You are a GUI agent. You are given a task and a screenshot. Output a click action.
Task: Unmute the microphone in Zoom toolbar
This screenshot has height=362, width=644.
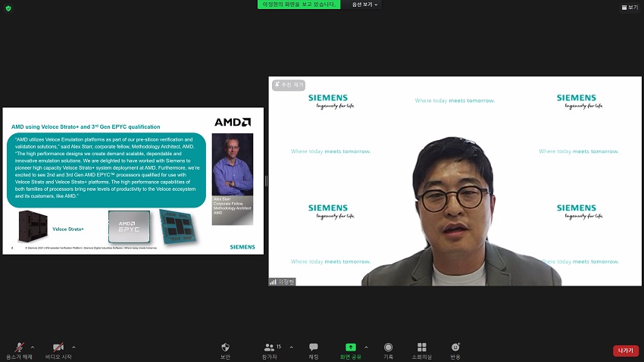(19, 351)
